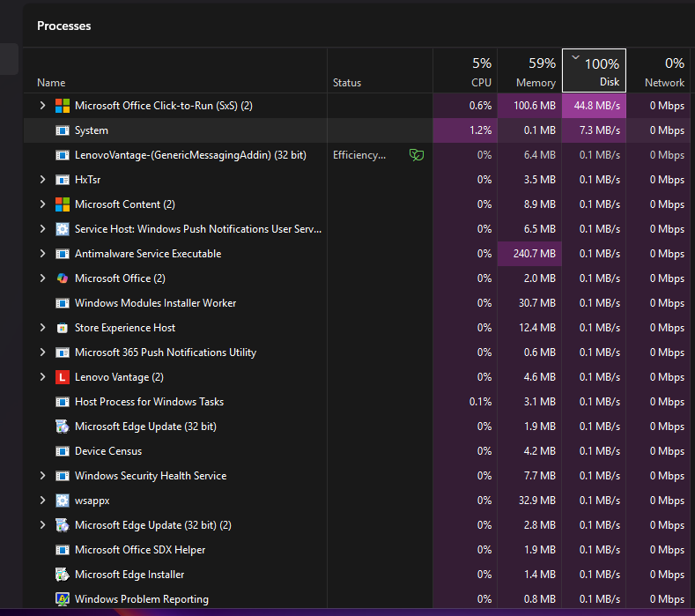Expand Microsoft Office Click-to-Run (SxS) group
Screen dimensions: 695x616
coord(42,106)
